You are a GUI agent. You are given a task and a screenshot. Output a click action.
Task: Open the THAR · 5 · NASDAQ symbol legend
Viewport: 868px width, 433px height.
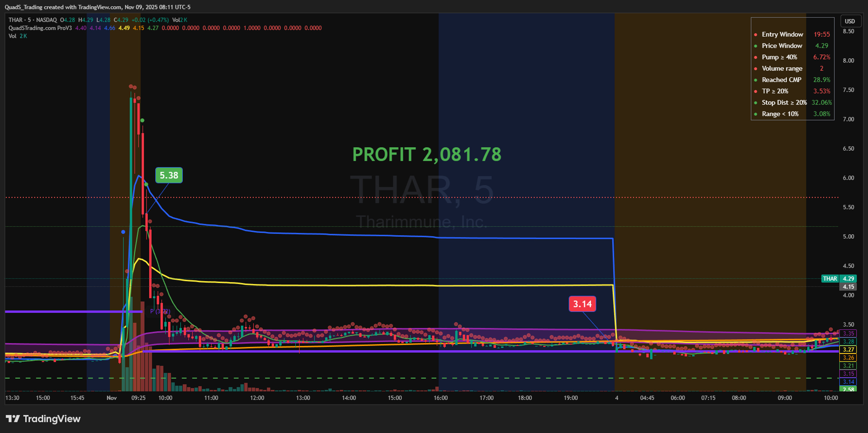point(33,20)
